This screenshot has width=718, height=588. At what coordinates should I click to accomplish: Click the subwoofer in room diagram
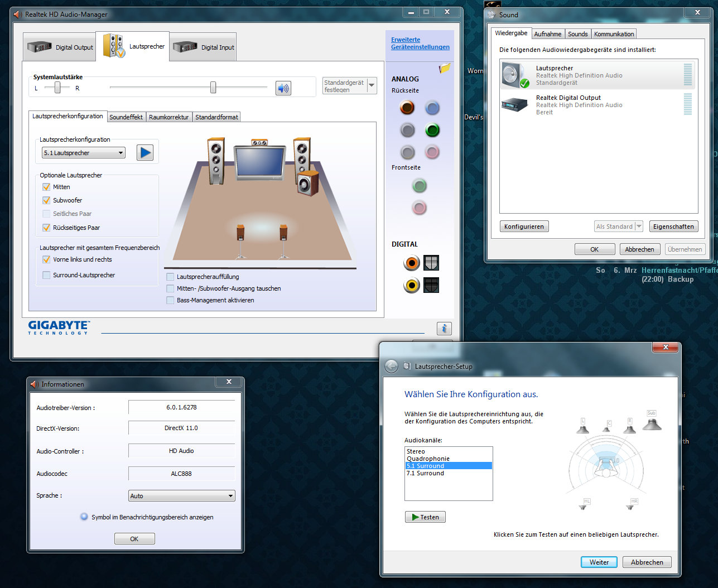307,183
